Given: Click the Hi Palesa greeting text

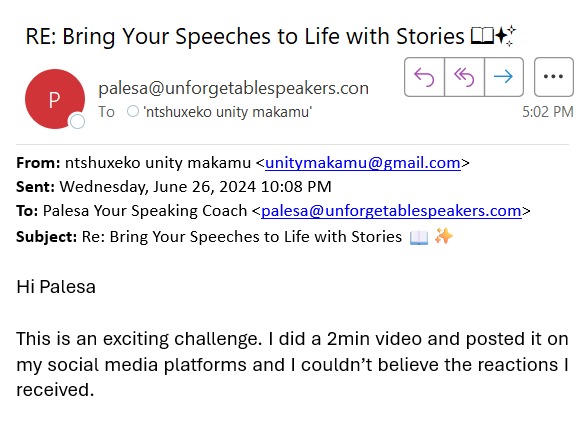Looking at the screenshot, I should pos(56,287).
